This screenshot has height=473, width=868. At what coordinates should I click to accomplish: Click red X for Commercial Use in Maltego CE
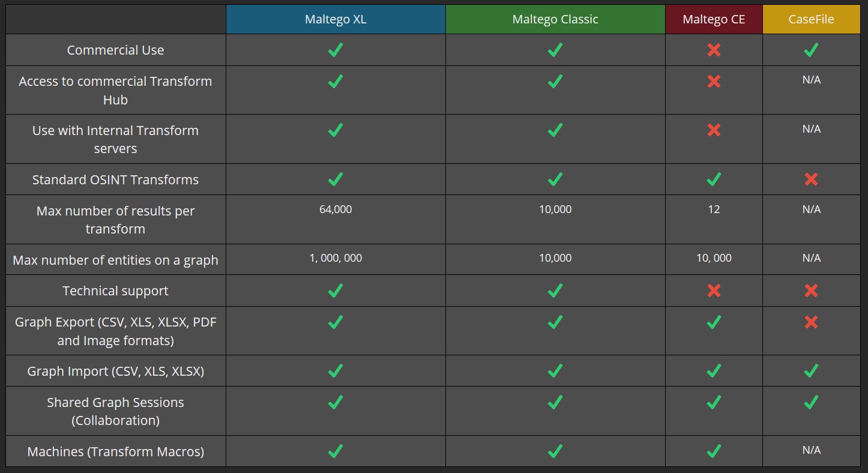714,50
